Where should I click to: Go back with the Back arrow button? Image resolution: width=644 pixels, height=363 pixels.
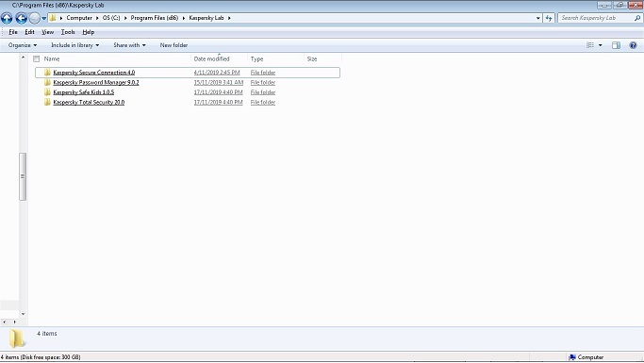click(22, 18)
